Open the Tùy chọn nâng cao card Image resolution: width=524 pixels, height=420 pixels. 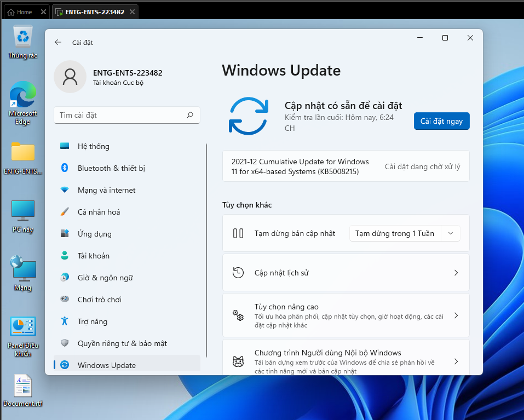pyautogui.click(x=346, y=315)
